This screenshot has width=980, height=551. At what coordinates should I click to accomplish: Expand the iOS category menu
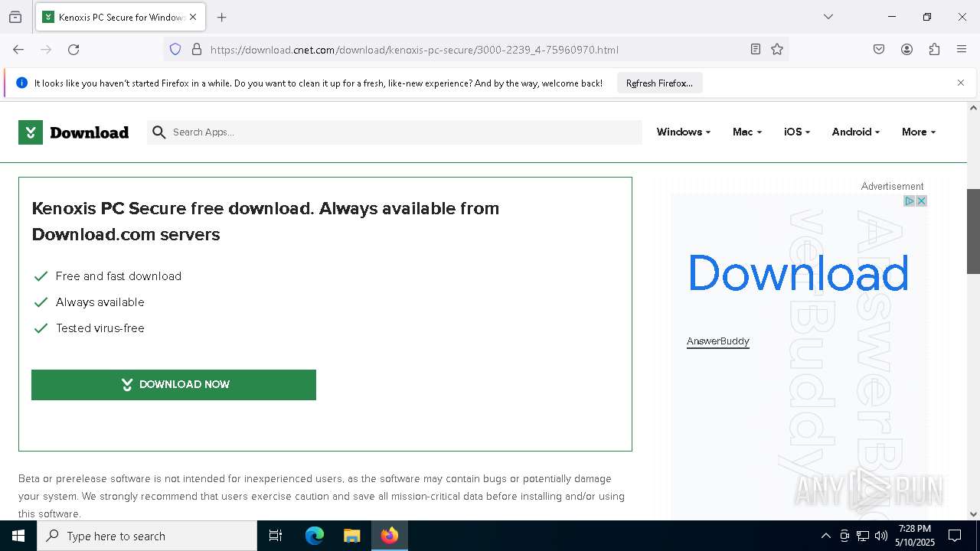pos(797,132)
